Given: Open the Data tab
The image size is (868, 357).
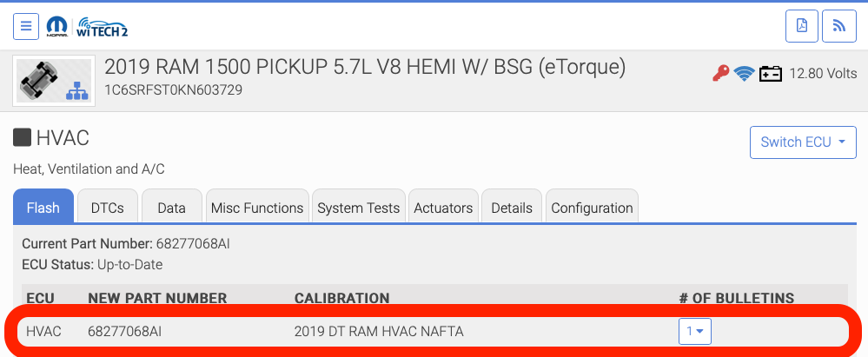Looking at the screenshot, I should coord(172,208).
